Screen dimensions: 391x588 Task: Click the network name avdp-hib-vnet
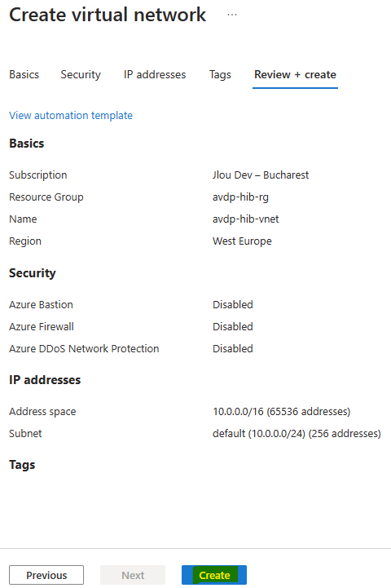[246, 219]
